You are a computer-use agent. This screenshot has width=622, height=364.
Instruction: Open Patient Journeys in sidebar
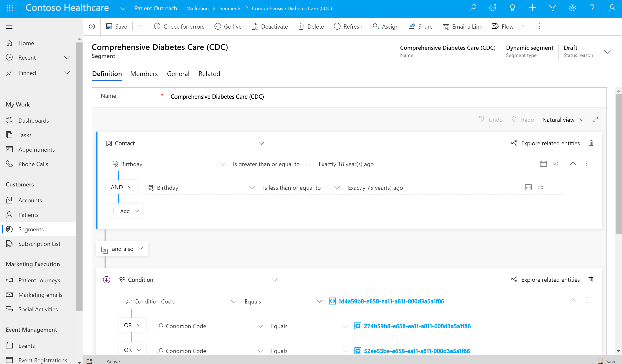(x=39, y=280)
